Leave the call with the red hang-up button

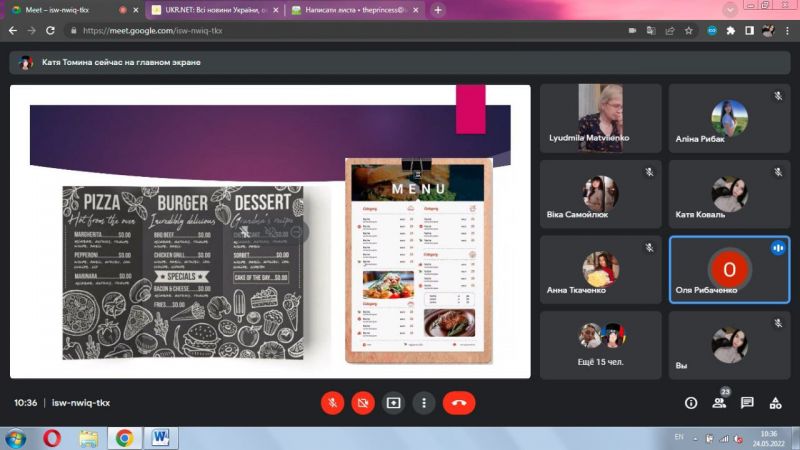(459, 403)
